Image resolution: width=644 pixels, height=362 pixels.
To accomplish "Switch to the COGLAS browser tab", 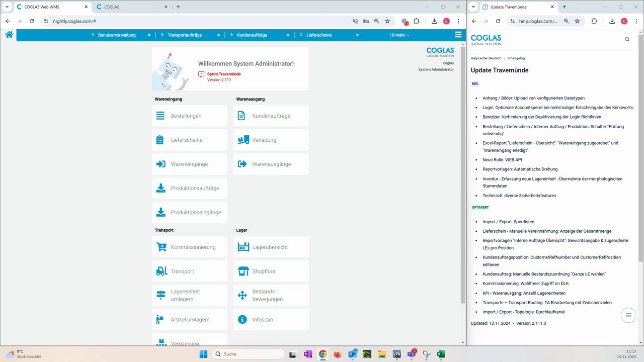I will (x=131, y=7).
